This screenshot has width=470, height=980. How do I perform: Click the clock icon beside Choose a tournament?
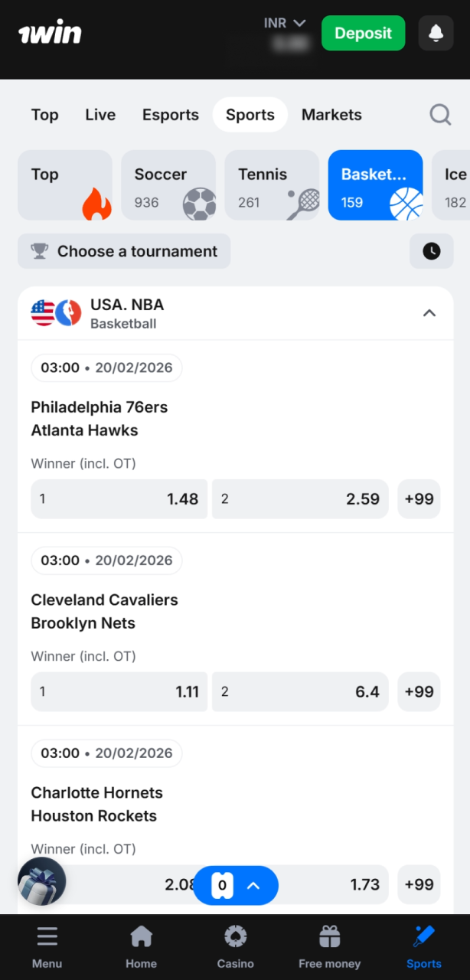point(431,251)
